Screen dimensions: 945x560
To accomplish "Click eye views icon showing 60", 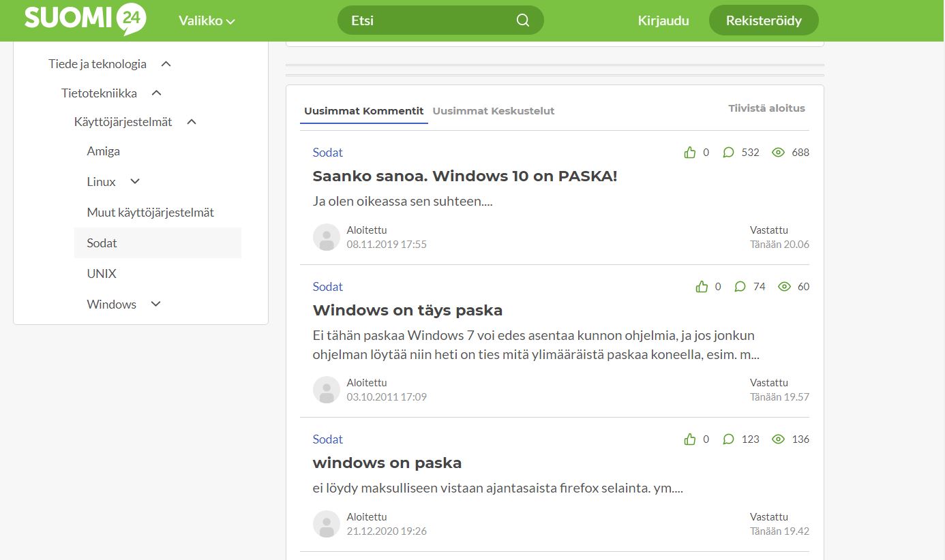I will (x=784, y=287).
